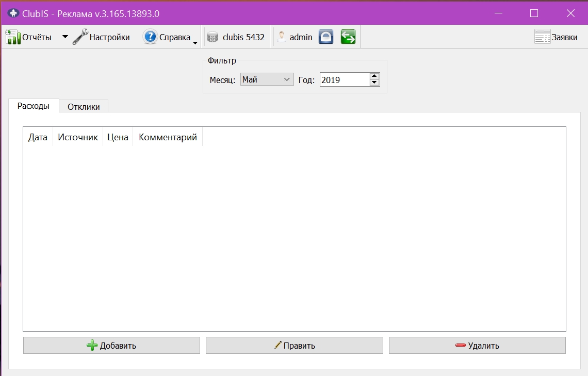Open the Заявки list icon
The height and width of the screenshot is (376, 588).
tap(542, 37)
